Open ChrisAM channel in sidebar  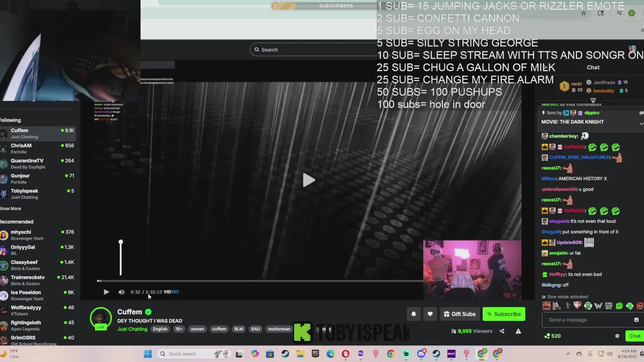[38, 148]
